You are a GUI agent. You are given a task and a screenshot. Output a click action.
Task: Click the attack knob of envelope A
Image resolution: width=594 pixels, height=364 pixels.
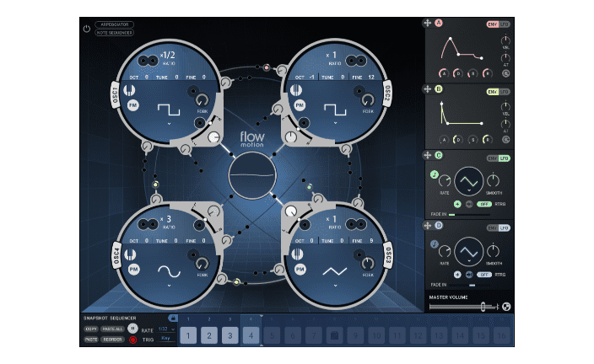pos(444,73)
